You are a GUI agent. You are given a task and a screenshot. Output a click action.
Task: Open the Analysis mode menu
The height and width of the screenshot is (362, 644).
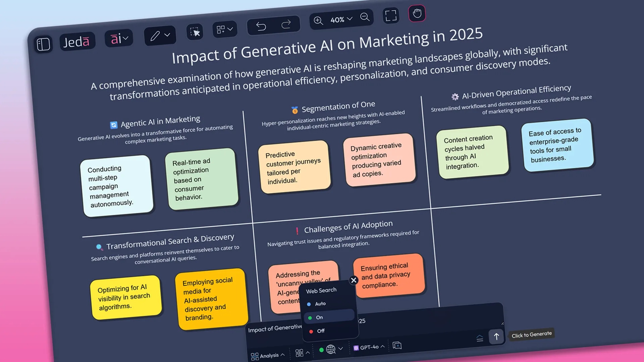click(x=268, y=355)
